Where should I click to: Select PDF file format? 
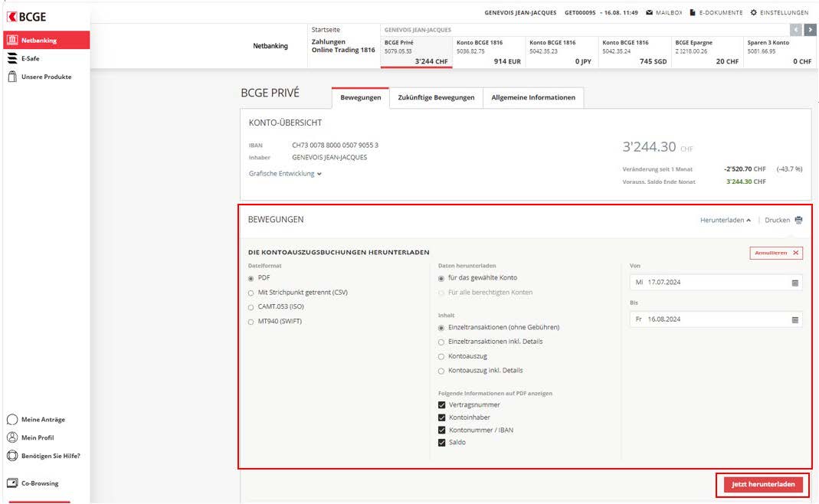pos(251,278)
